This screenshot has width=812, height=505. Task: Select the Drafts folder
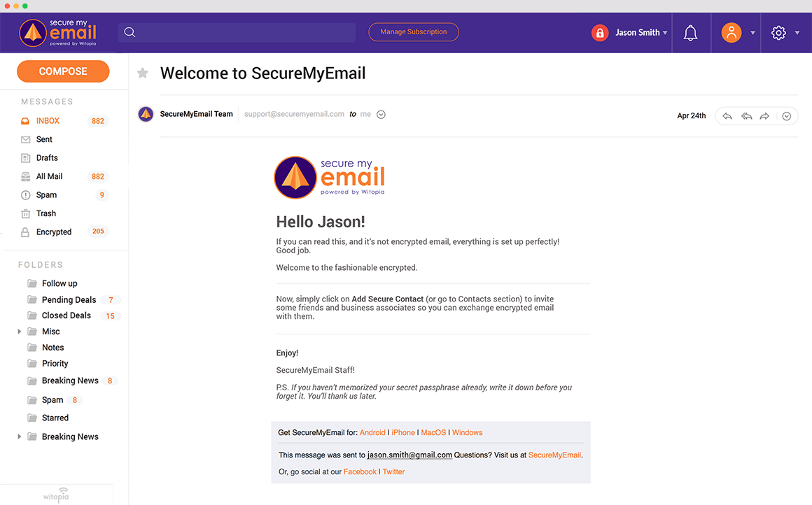48,157
